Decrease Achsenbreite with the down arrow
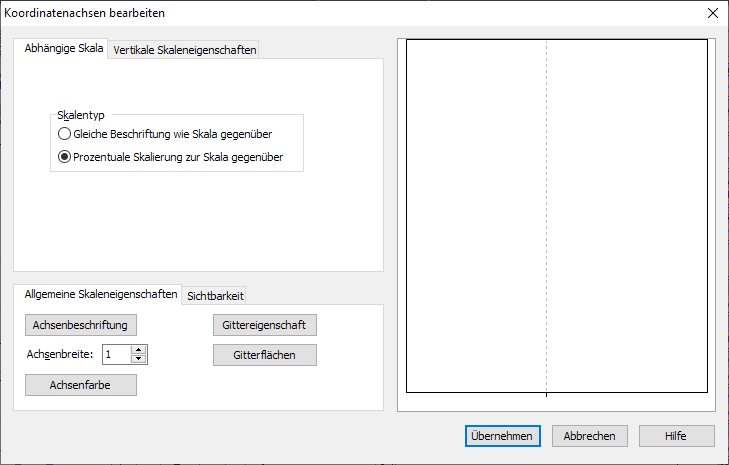The height and width of the screenshot is (465, 729). tap(139, 358)
